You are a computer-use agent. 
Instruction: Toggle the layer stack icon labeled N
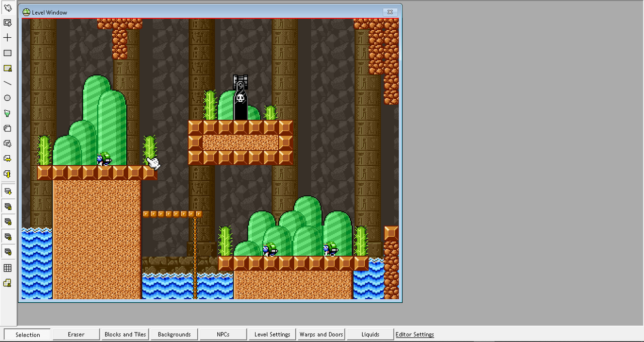click(8, 207)
